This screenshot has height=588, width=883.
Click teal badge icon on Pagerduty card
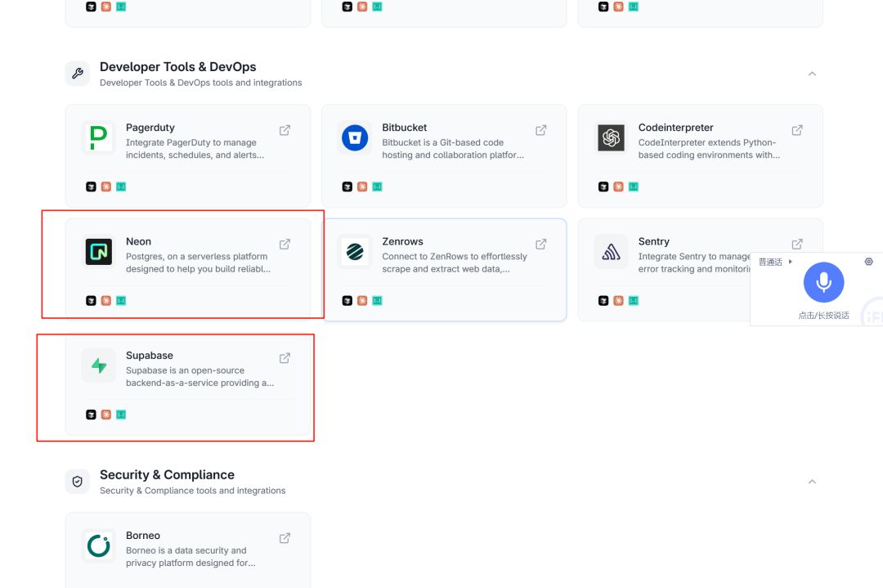[x=121, y=186]
